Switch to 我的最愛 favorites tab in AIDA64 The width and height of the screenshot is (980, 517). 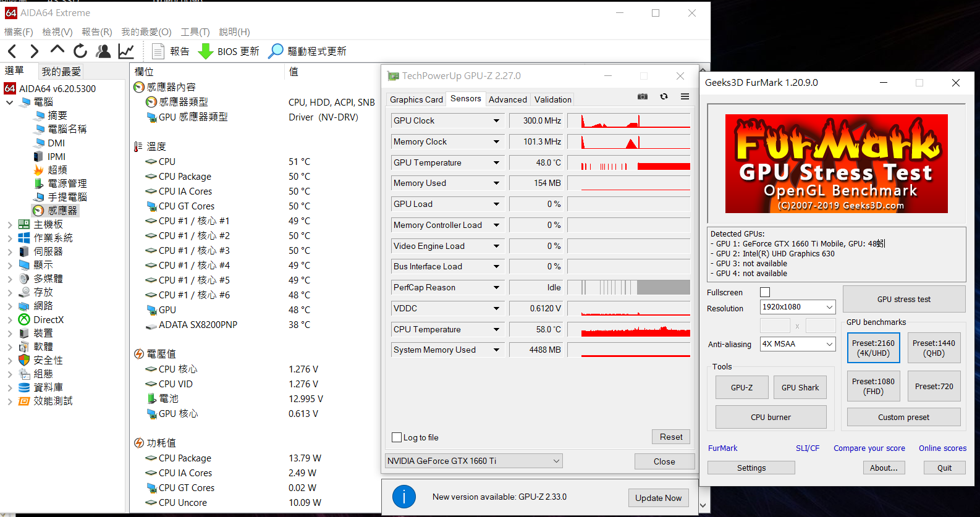(61, 72)
